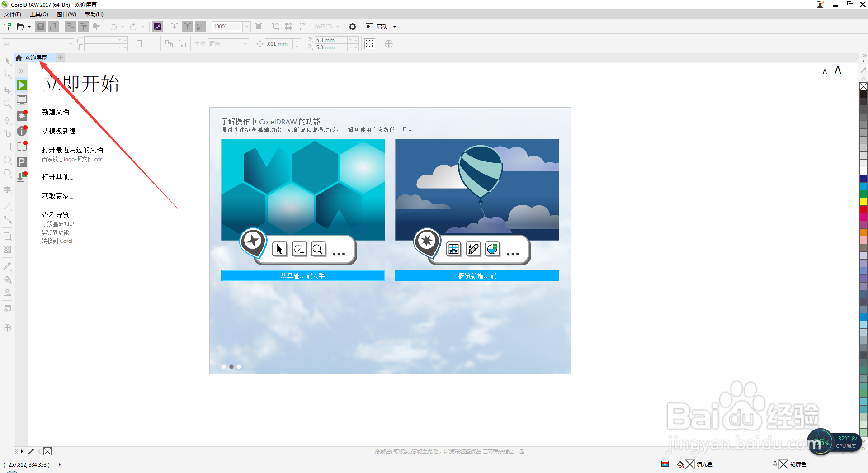868x473 pixels.
Task: Open the Options gear icon
Action: [353, 27]
